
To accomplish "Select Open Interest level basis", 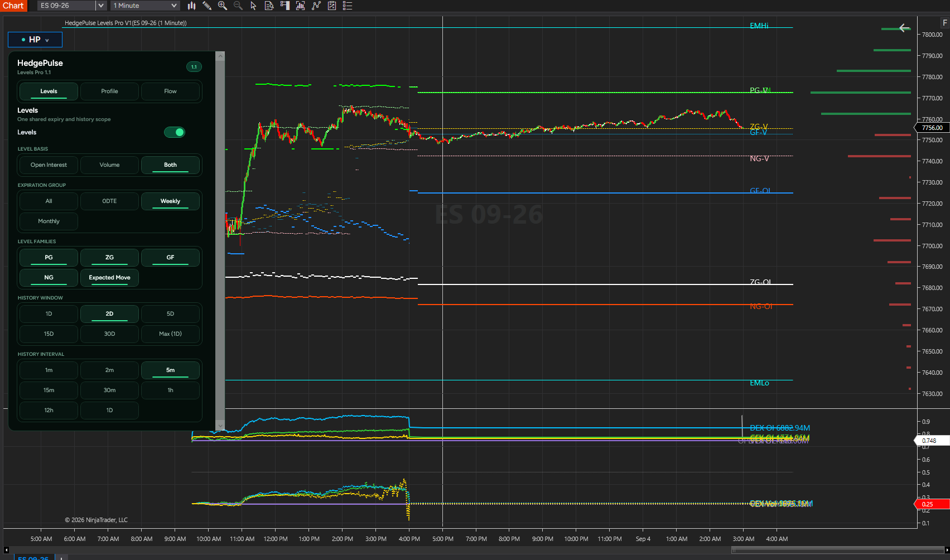I will point(49,165).
